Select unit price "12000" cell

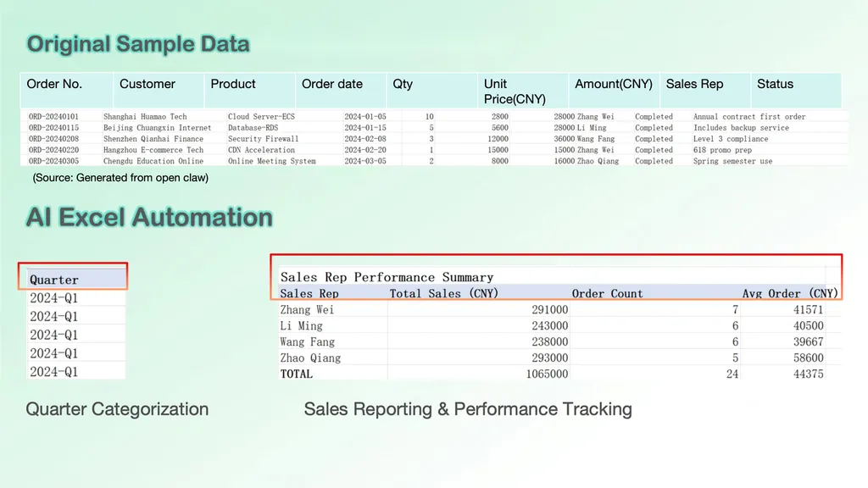pos(498,139)
